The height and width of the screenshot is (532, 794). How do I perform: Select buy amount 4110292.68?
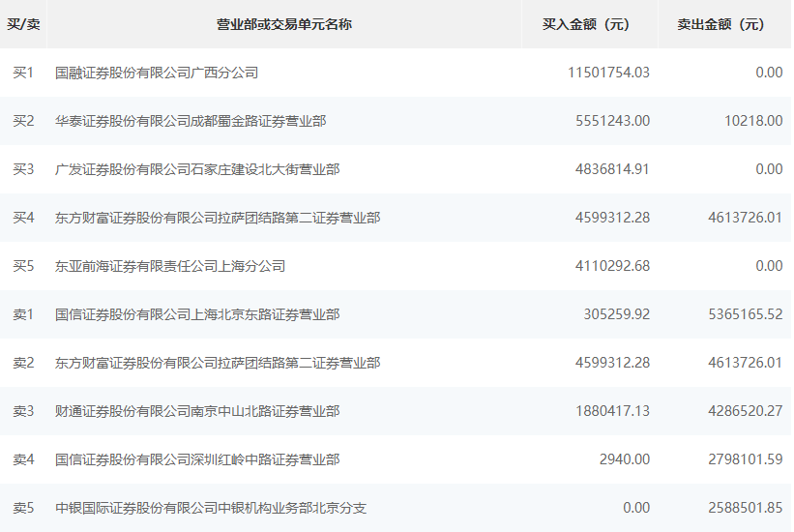(613, 266)
